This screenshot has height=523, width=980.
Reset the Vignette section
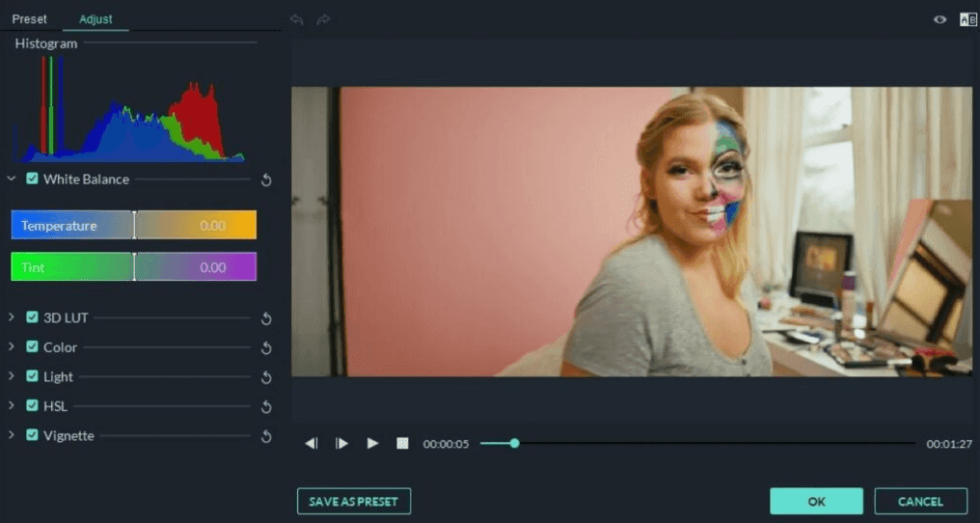(266, 436)
